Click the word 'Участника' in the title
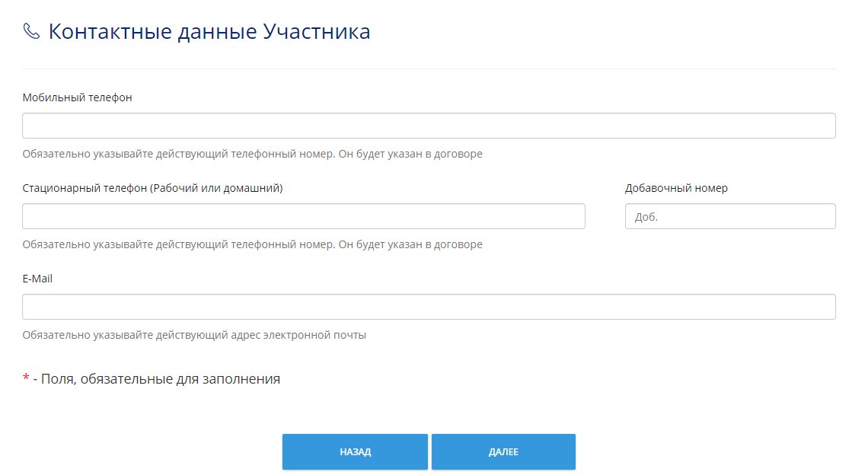 pyautogui.click(x=317, y=31)
